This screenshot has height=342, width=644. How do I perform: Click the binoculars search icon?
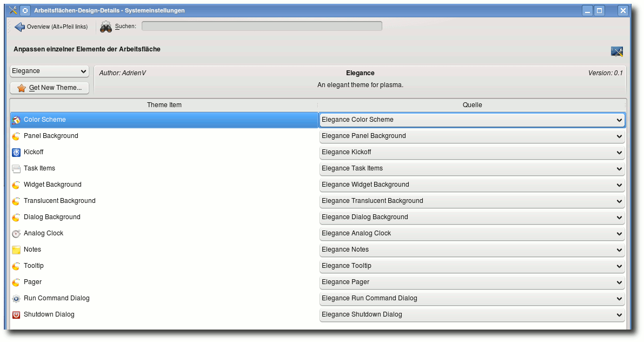[x=106, y=27]
